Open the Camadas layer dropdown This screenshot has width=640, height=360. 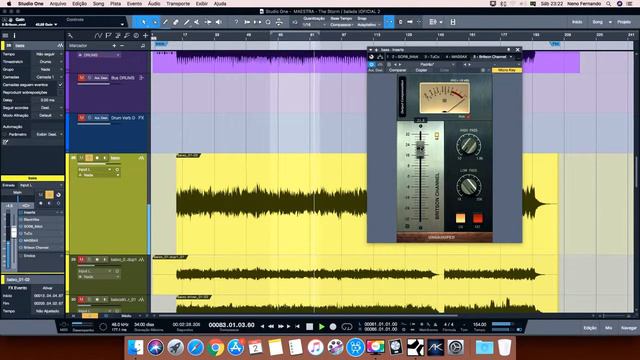coord(48,77)
